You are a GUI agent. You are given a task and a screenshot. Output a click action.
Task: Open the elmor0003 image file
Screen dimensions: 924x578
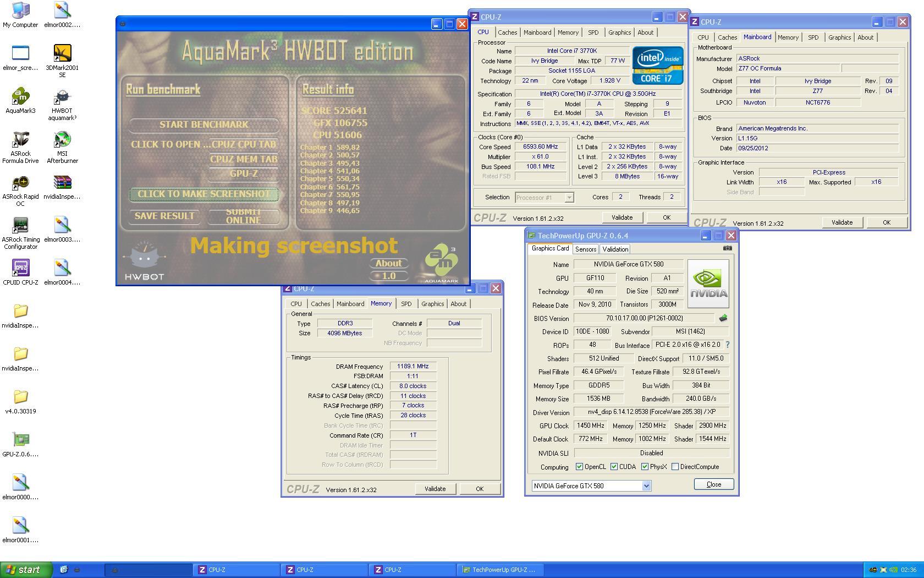pyautogui.click(x=62, y=230)
